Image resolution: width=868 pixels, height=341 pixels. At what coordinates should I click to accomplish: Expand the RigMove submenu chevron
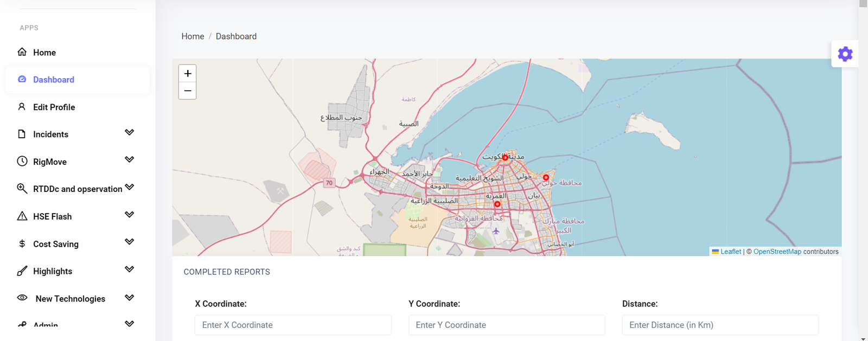click(x=129, y=159)
